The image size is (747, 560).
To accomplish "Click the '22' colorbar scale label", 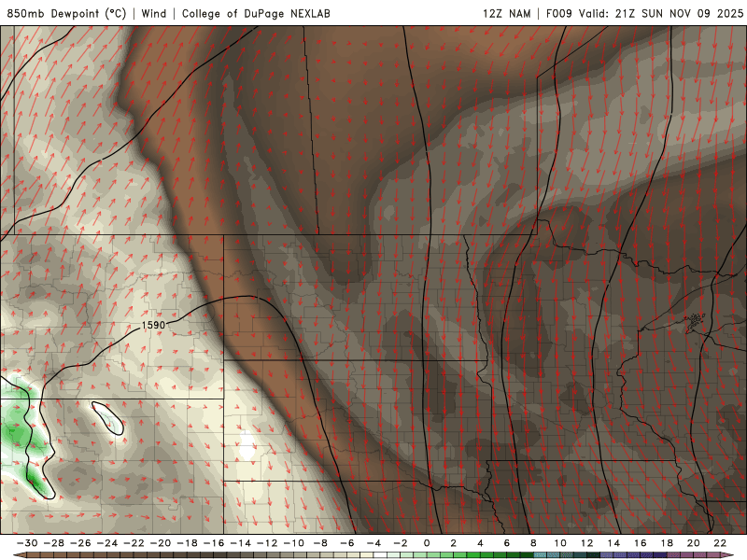I will tap(720, 543).
